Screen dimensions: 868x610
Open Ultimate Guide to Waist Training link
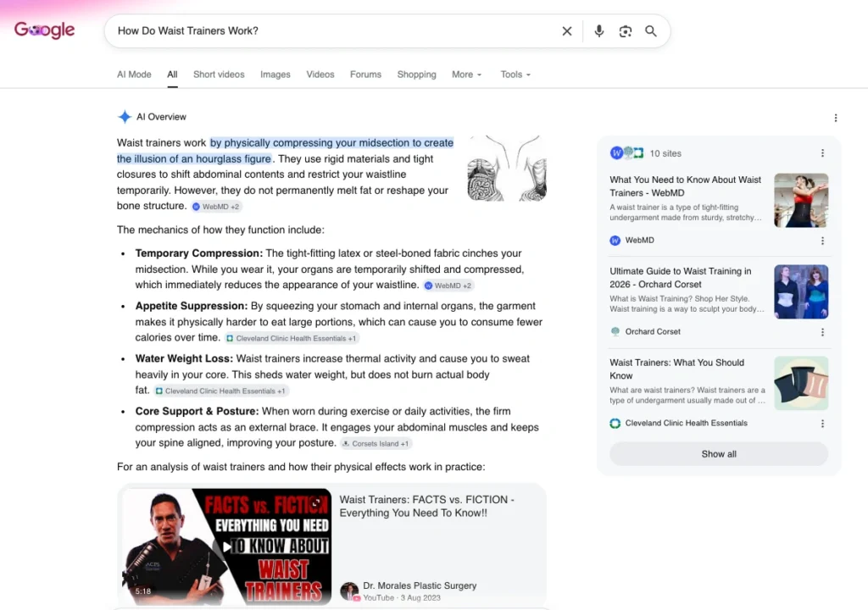click(x=681, y=277)
